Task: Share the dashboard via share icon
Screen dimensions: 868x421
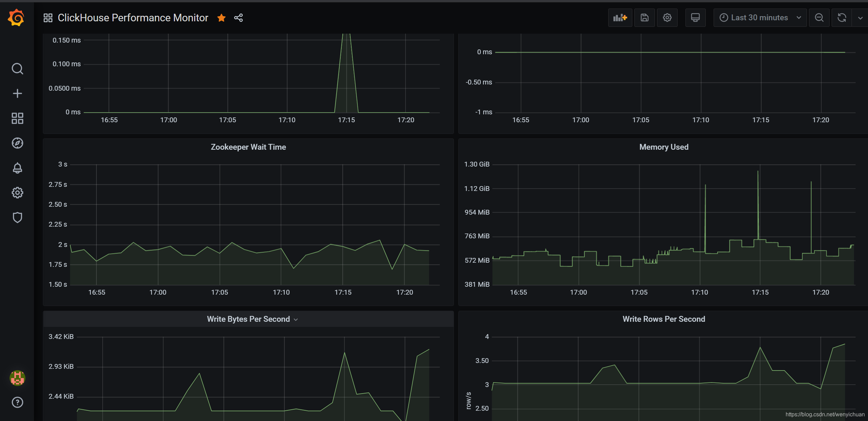Action: tap(238, 18)
